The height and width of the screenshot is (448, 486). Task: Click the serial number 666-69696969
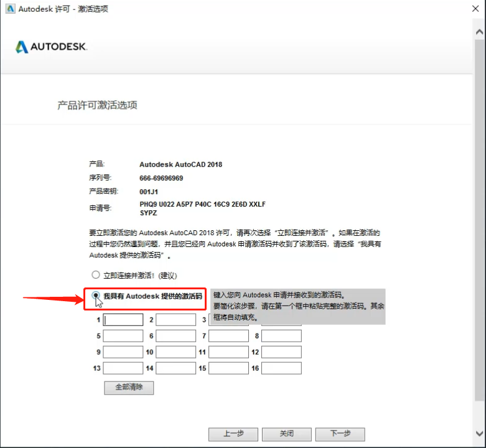pyautogui.click(x=161, y=178)
